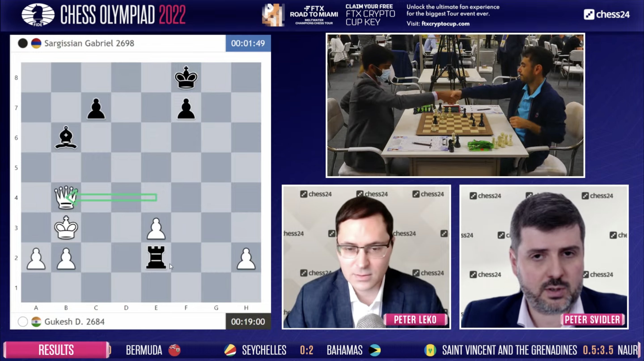Screen dimensions: 644x361
Task: Click the Bahamas flag in the ticker
Action: point(375,350)
